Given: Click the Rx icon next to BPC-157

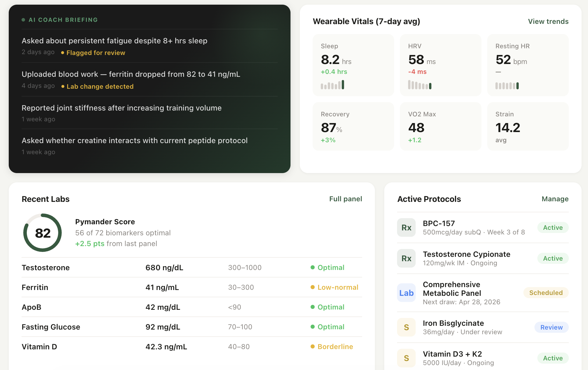Looking at the screenshot, I should tap(406, 227).
